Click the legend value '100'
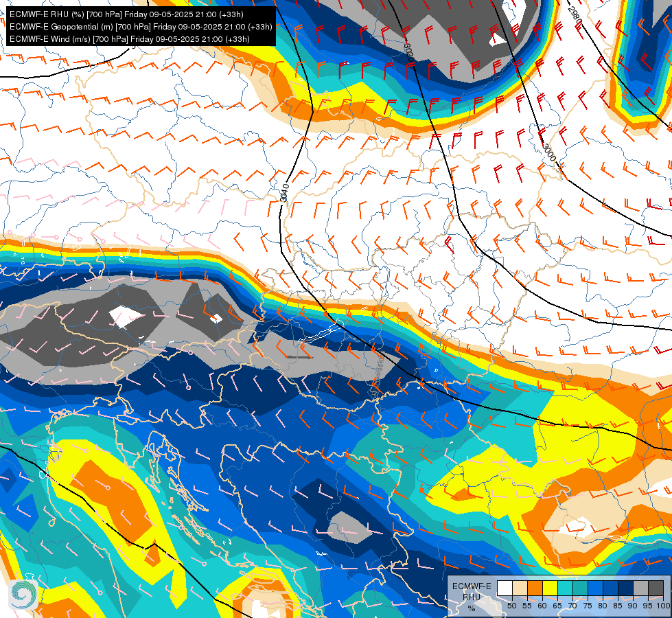 664,606
